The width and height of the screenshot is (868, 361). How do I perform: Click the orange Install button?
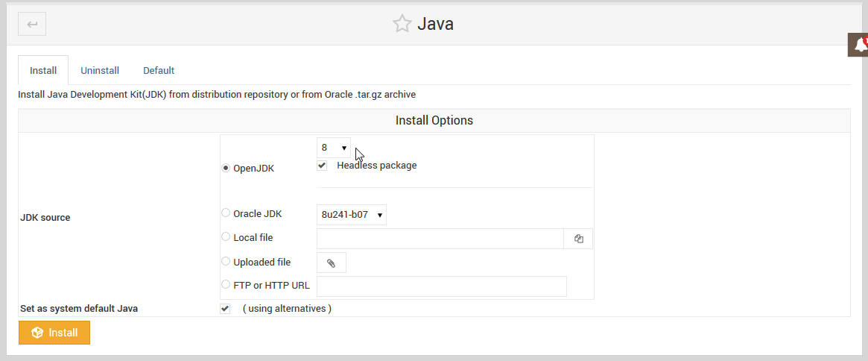[x=54, y=333]
